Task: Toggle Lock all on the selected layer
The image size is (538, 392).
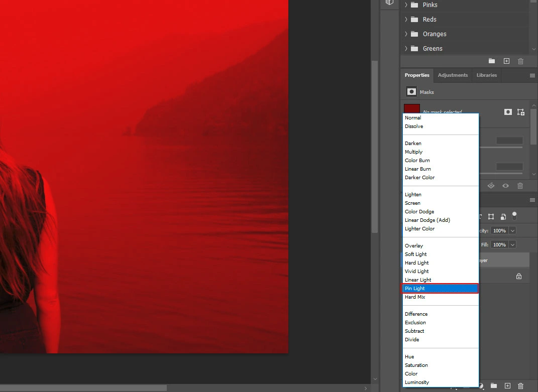Action: coord(514,215)
